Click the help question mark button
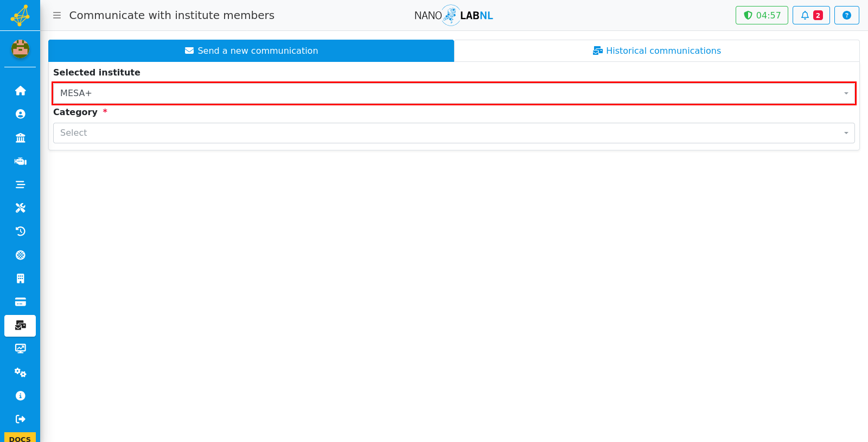Screen dimensions: 868x442 [846, 15]
